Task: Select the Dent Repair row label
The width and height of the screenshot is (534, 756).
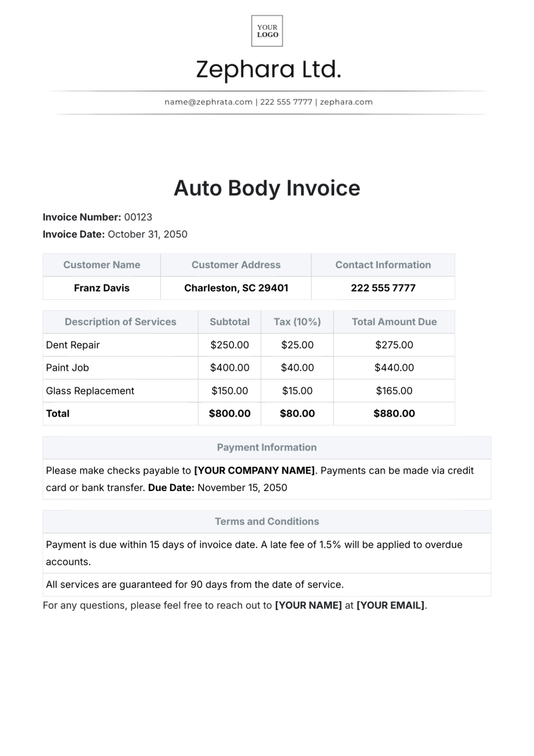Action: tap(73, 345)
